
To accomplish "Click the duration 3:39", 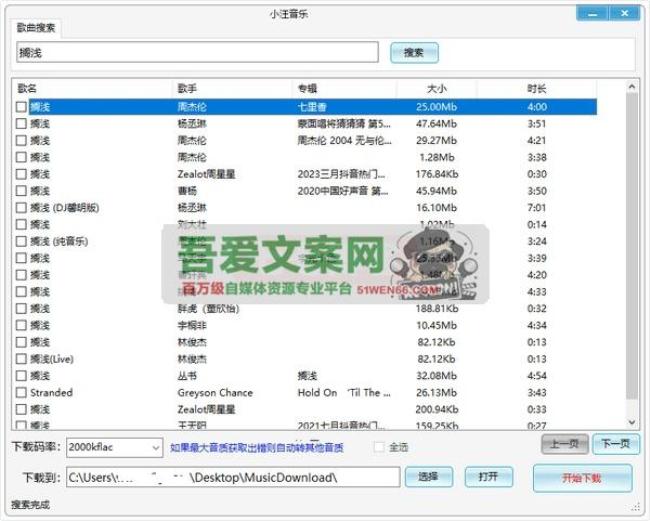I will click(537, 258).
